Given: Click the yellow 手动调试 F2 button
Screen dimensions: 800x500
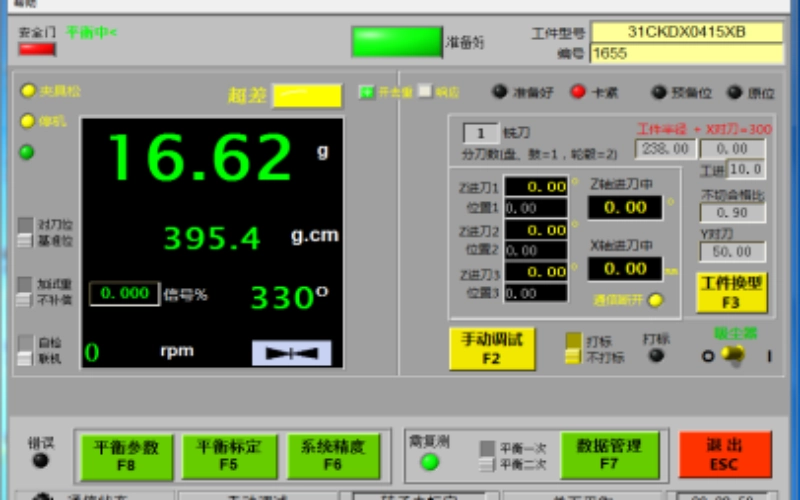Looking at the screenshot, I should (492, 348).
